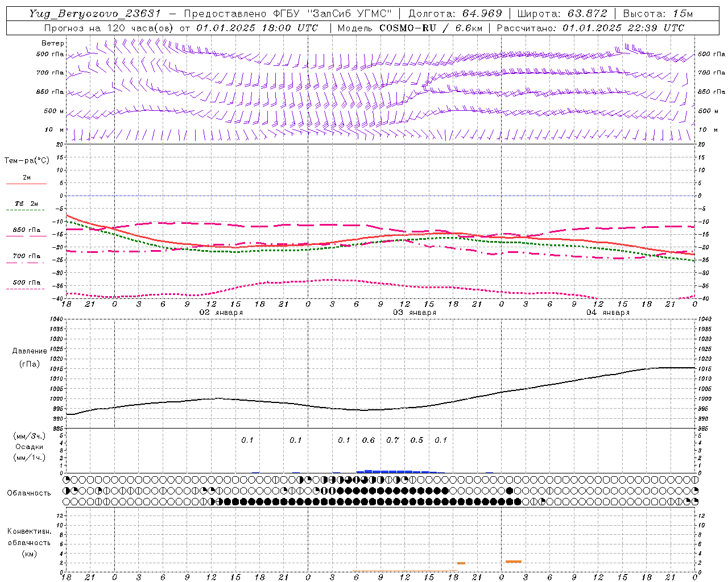Screen dimensions: 728x582
Task: Click the forecast start time 01.01.2025 18:00 UTC
Action: [x=257, y=27]
